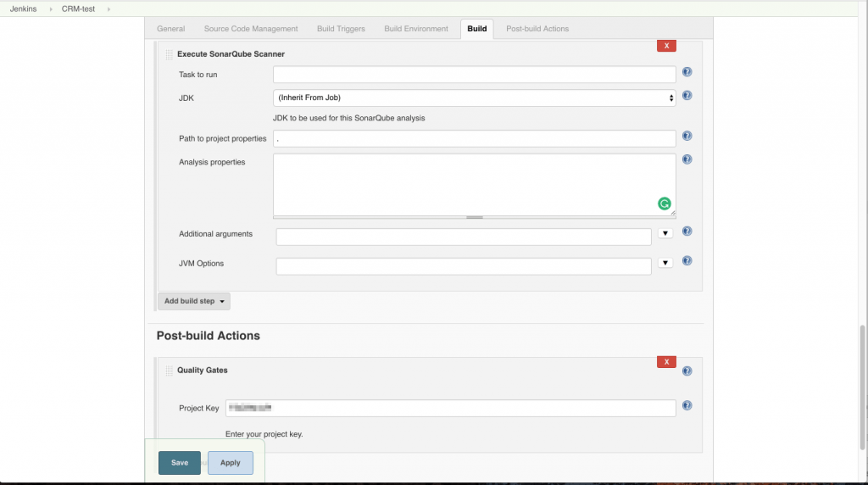Open the JDK Inherit From Job dropdown
Viewport: 868px width, 485px height.
[475, 98]
